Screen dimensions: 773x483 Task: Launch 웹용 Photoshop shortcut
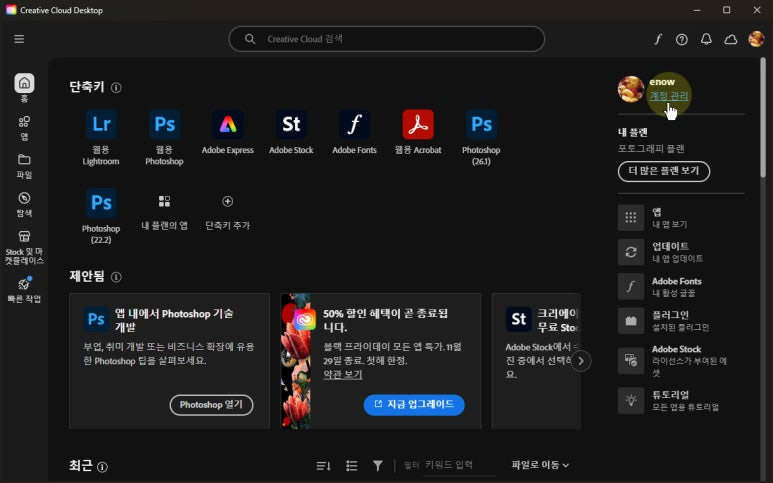[164, 138]
